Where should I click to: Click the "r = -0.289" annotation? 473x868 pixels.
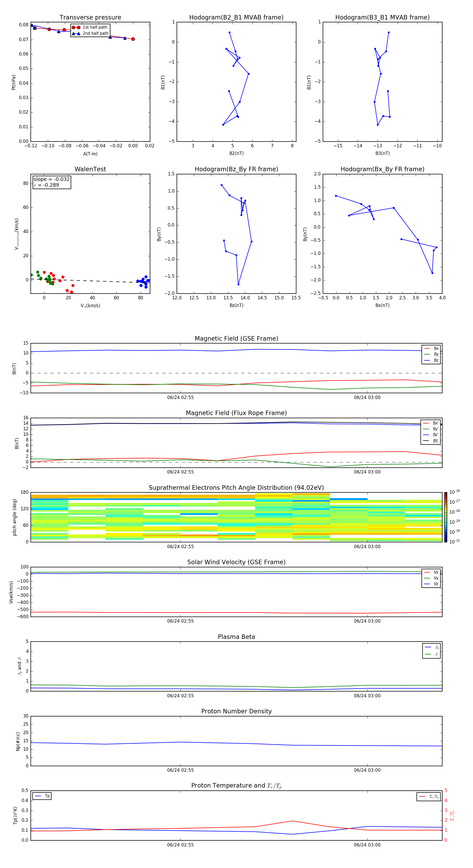point(47,185)
